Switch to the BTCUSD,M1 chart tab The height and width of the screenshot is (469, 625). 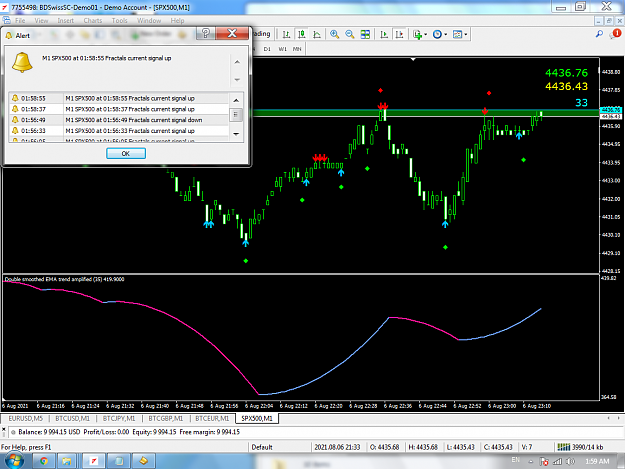pos(73,418)
